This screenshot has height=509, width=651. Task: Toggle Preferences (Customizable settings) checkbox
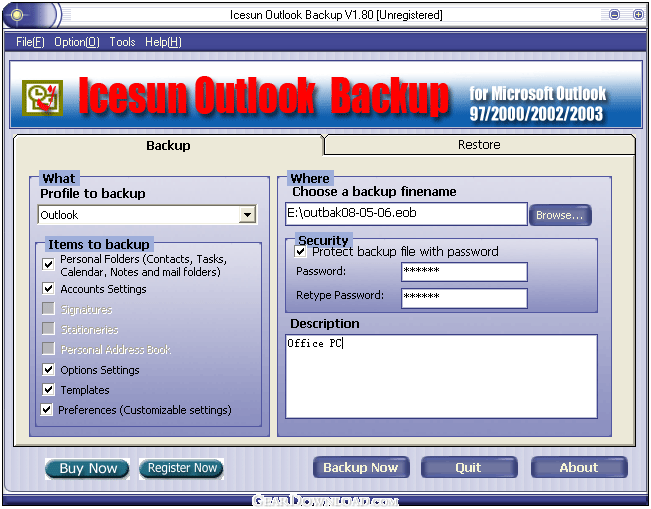pos(46,409)
